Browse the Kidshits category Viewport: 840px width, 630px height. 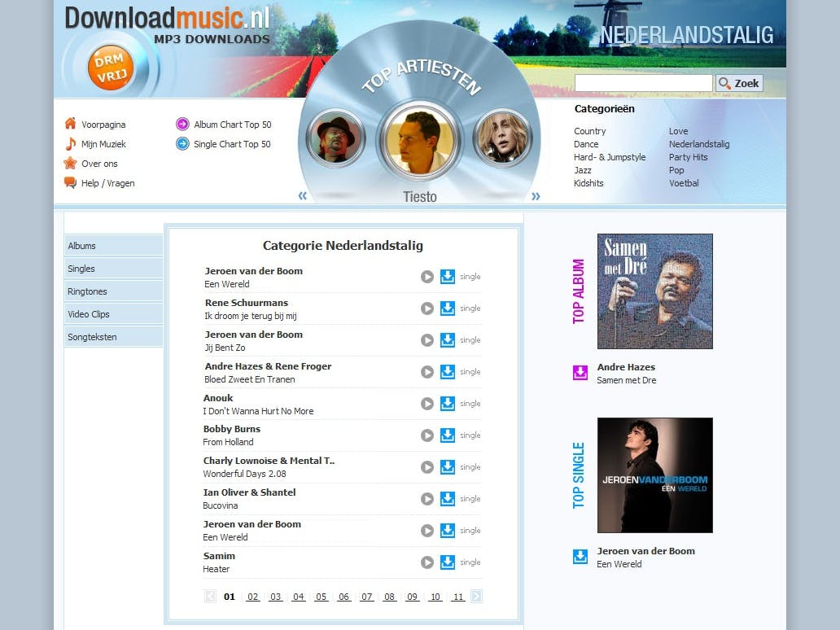588,183
